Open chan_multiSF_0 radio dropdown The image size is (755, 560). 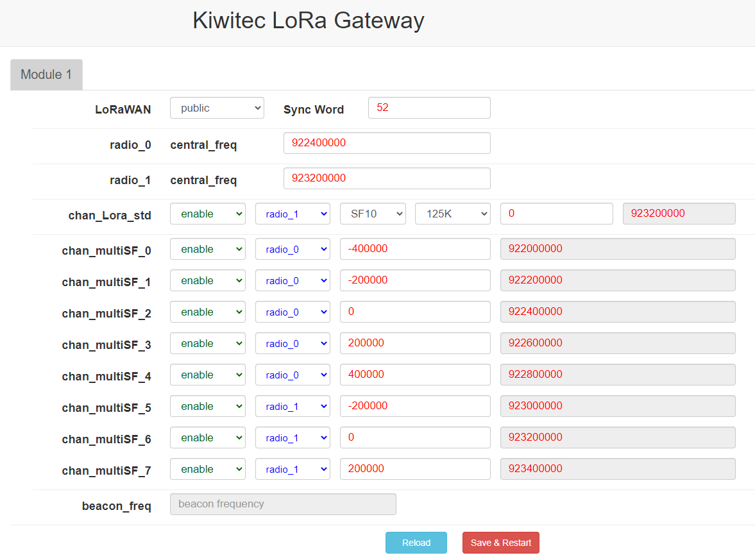pos(293,249)
